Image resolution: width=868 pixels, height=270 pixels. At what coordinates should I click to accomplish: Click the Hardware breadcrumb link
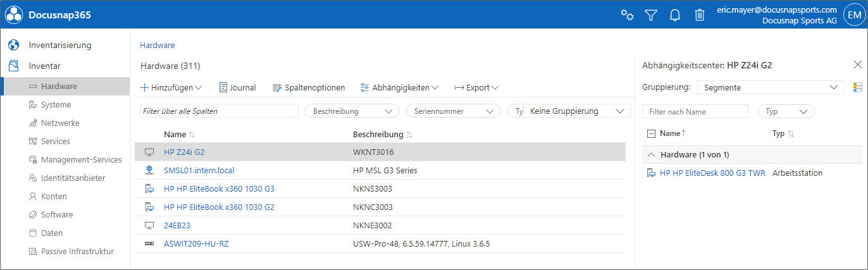coord(158,46)
